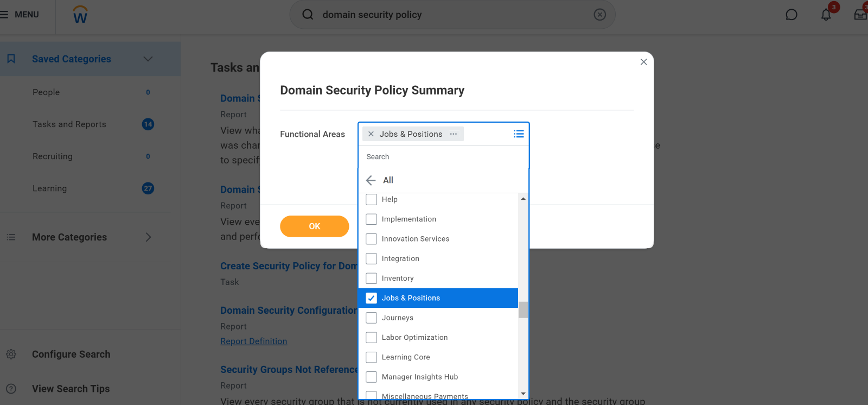Viewport: 868px width, 405px height.
Task: Open the notifications bell
Action: pos(826,15)
